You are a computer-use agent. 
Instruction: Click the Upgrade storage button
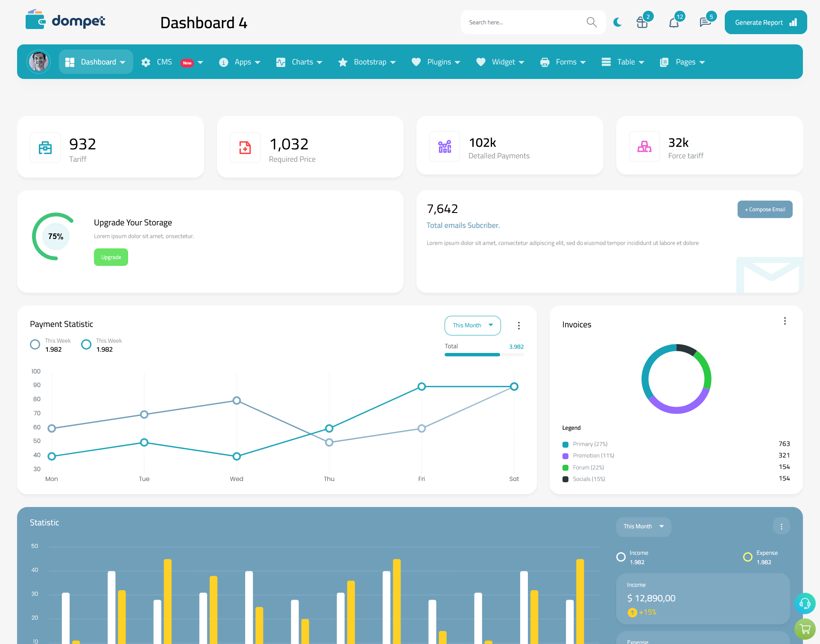tap(111, 257)
